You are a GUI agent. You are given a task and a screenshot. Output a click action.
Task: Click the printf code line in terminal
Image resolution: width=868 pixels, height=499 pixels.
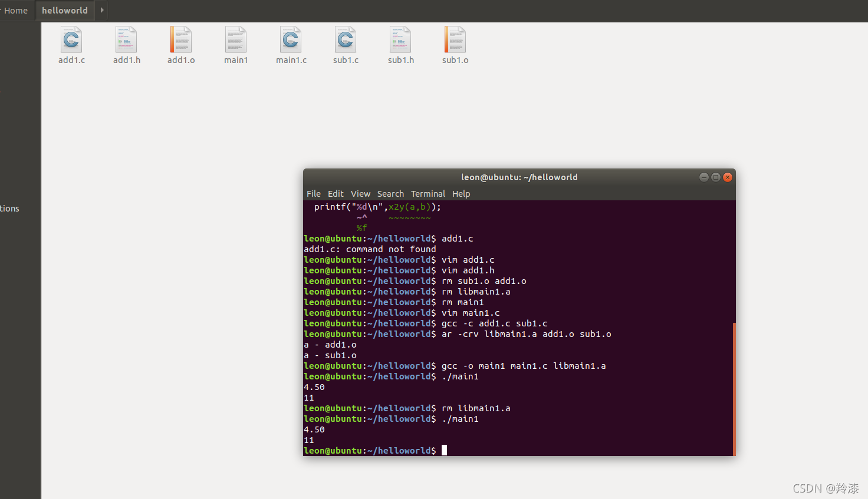[377, 207]
